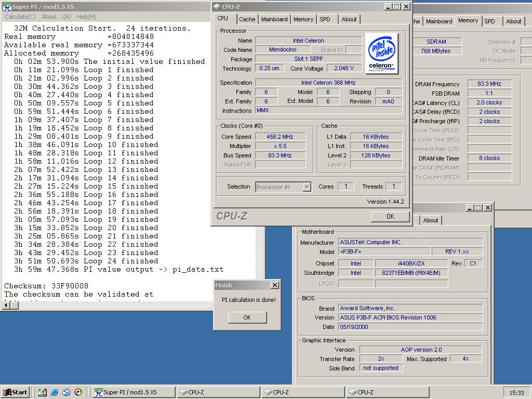This screenshot has height=399, width=532.
Task: Minimize the mainboard CPU-Z window
Action: (x=470, y=208)
